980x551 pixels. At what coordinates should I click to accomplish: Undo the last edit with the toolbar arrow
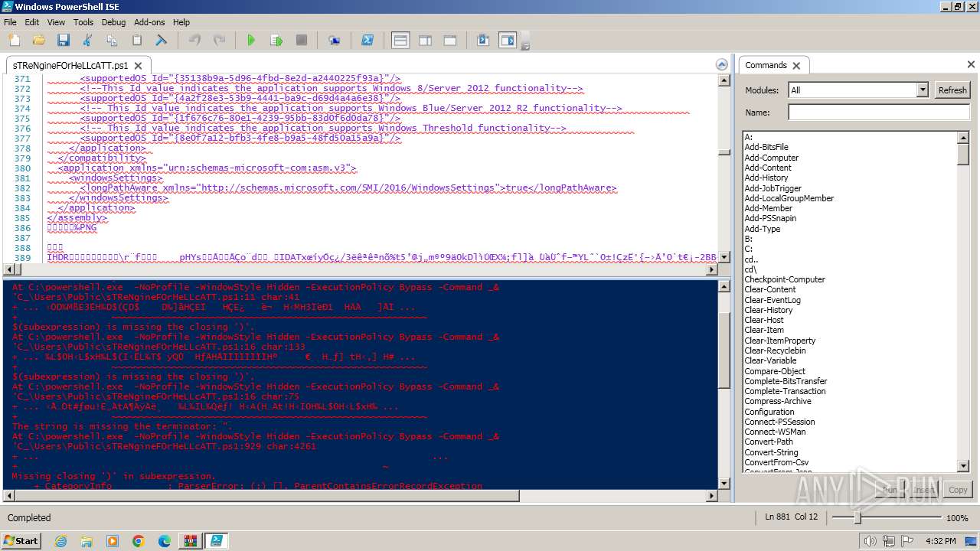tap(194, 41)
